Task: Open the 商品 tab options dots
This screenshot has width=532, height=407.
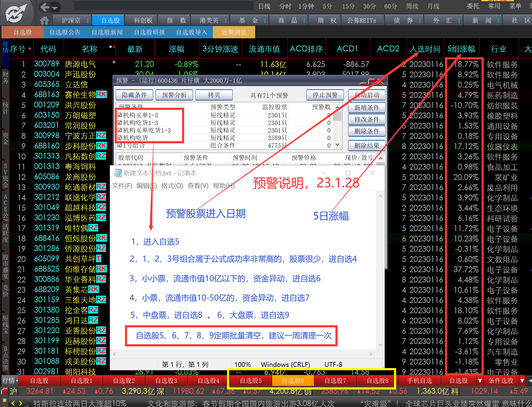Action: [x=304, y=21]
